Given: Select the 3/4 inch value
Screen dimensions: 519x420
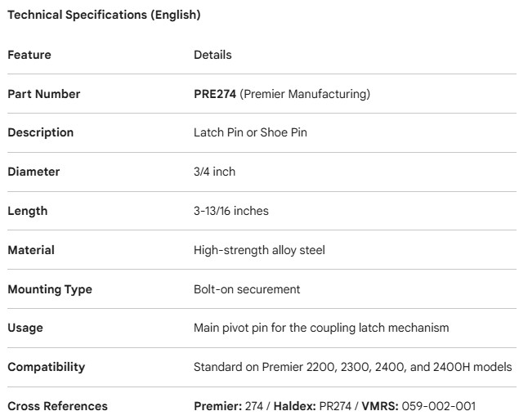Looking at the screenshot, I should click(x=214, y=172).
